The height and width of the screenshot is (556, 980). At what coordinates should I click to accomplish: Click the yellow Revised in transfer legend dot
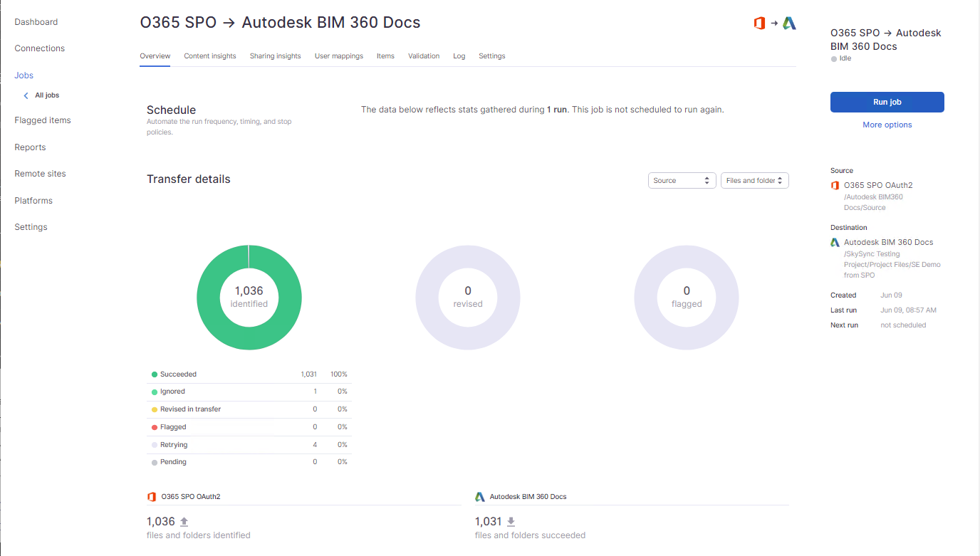coord(155,410)
